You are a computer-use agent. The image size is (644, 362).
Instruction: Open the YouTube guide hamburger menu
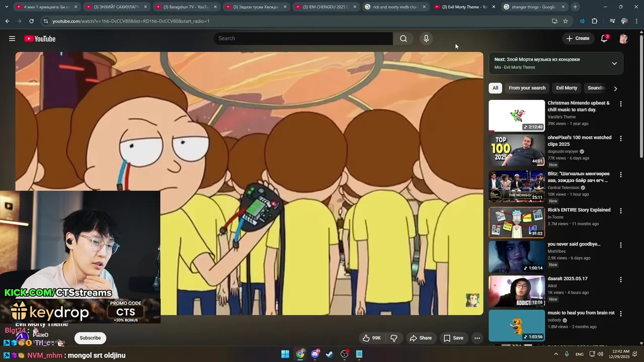point(12,39)
